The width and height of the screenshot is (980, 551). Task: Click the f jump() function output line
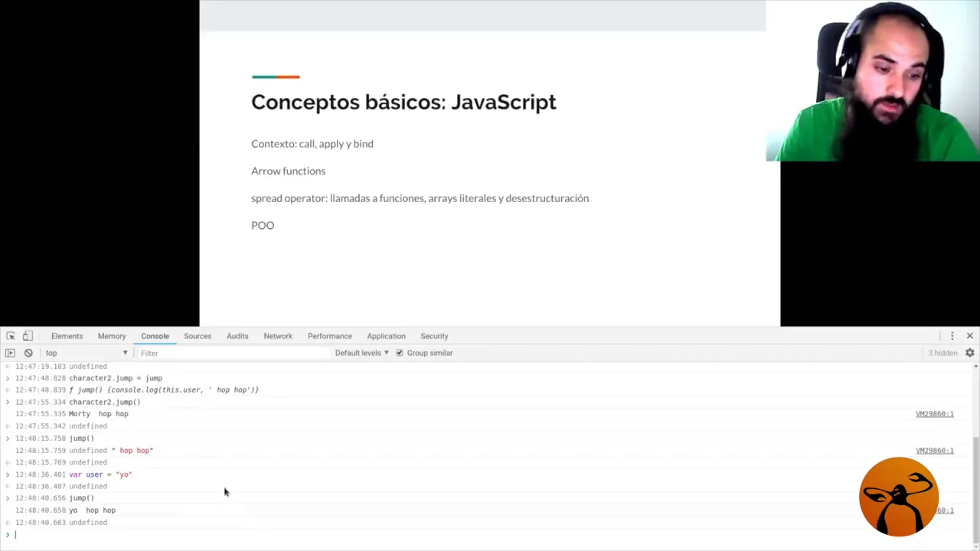pos(164,390)
